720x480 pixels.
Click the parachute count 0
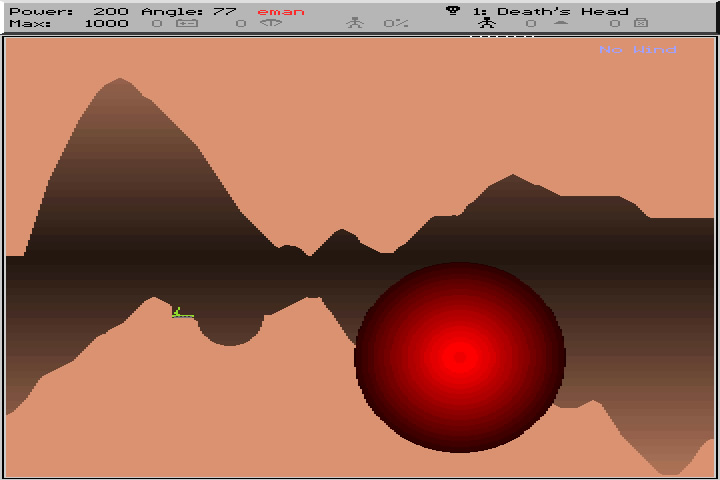[x=241, y=23]
